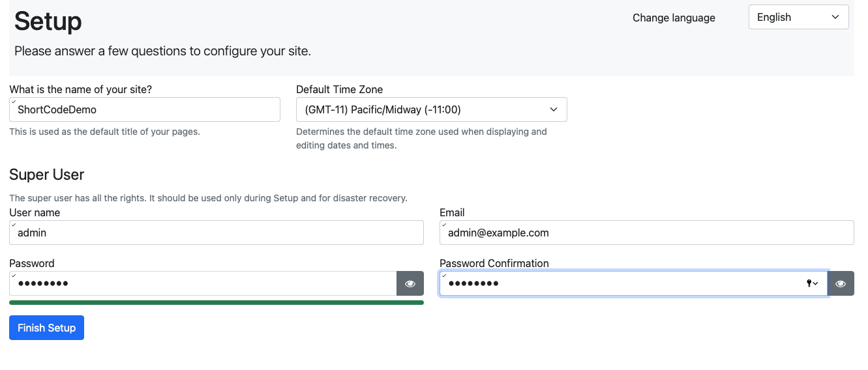
Task: Click the checkmark icon in Password Confirmation
Action: [443, 274]
